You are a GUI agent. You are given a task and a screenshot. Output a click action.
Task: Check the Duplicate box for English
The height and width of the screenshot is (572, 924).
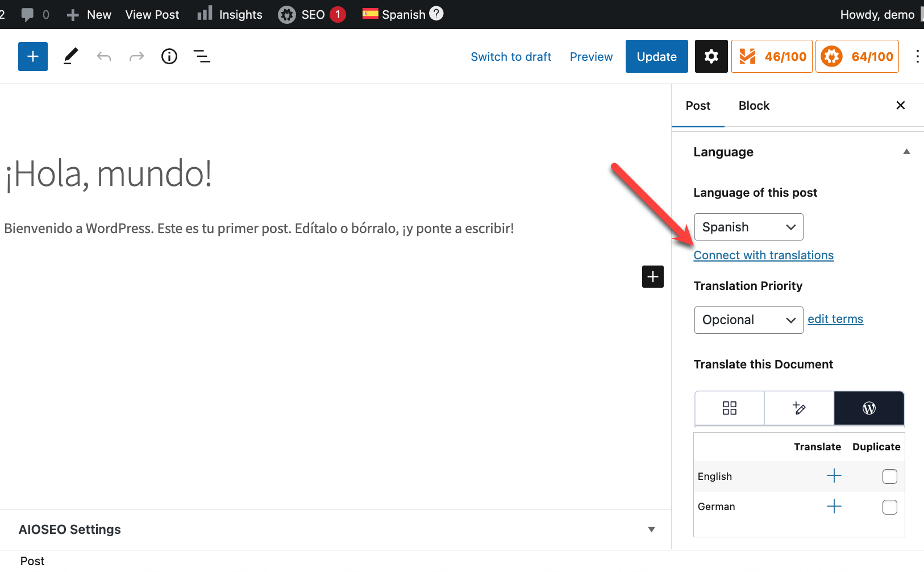[x=889, y=476]
